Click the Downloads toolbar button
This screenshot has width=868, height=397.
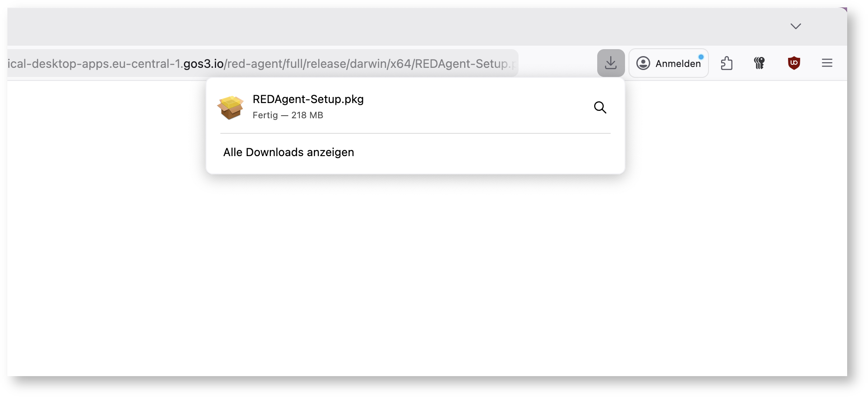[x=611, y=63]
